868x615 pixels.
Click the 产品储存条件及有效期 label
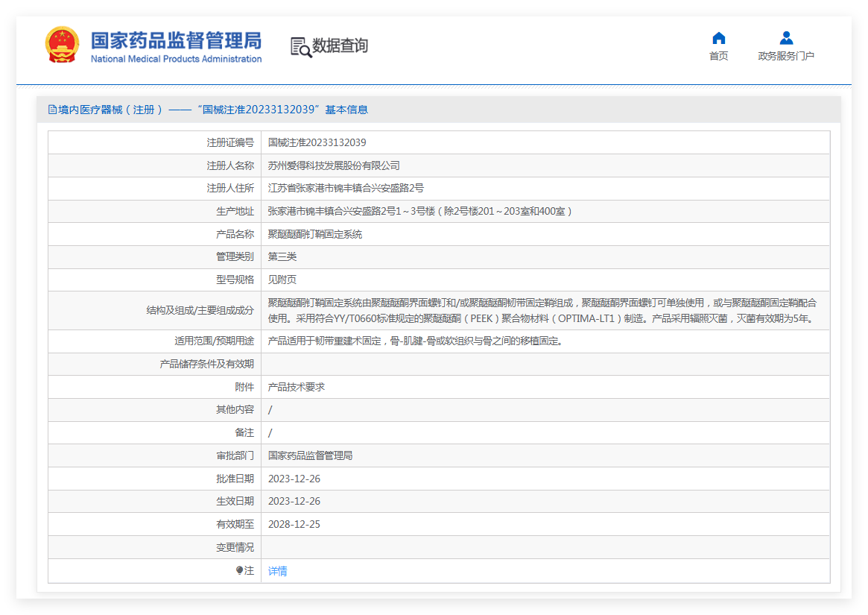click(x=207, y=364)
